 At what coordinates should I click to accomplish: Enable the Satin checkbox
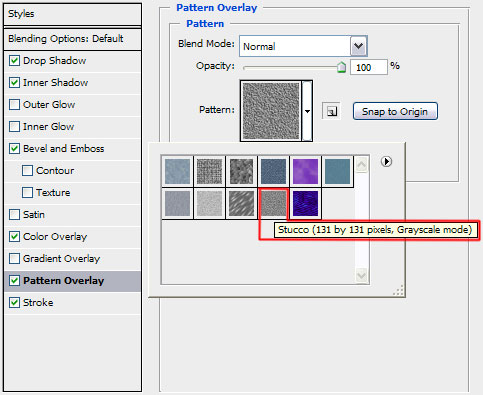point(14,215)
